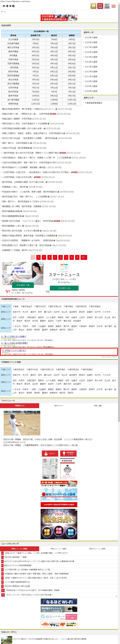Open the hamburger menu in header
The width and height of the screenshot is (120, 644).
(x=114, y=6)
